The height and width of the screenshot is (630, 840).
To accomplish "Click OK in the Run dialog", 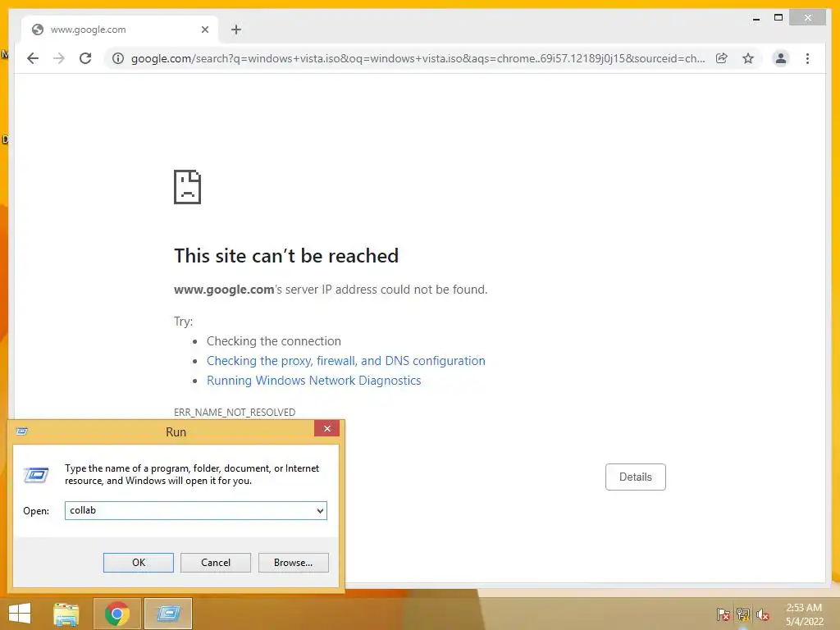I will pyautogui.click(x=138, y=563).
